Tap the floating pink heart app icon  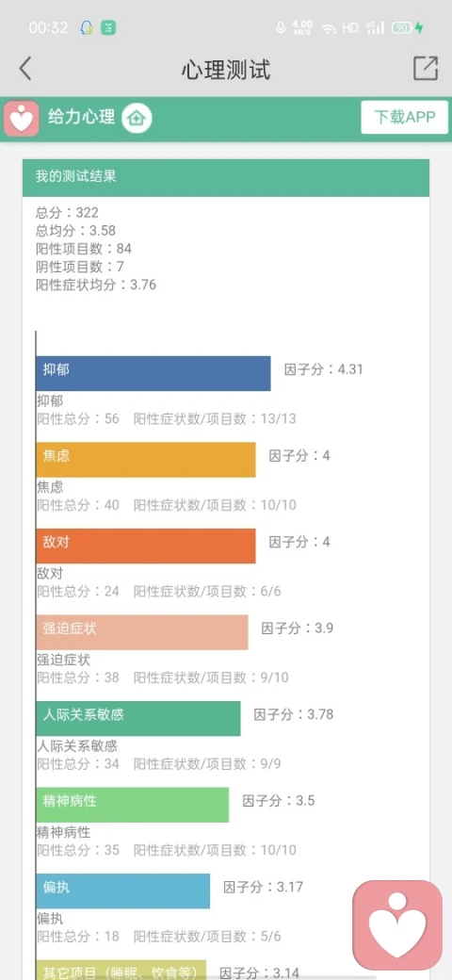pyautogui.click(x=397, y=925)
